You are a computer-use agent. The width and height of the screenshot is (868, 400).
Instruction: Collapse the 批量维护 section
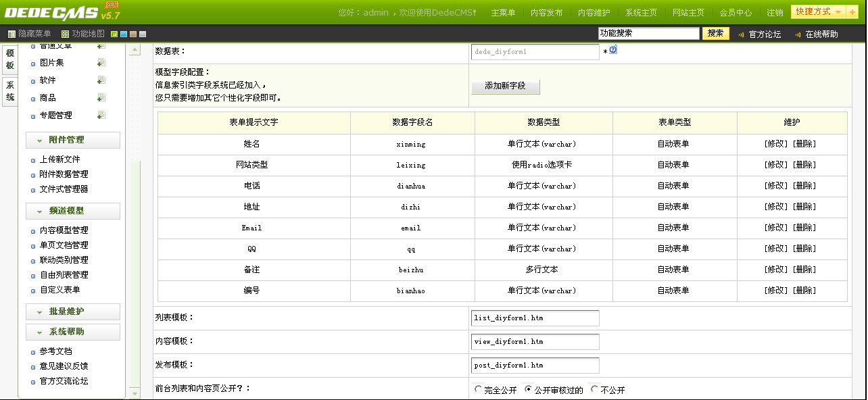tap(73, 311)
